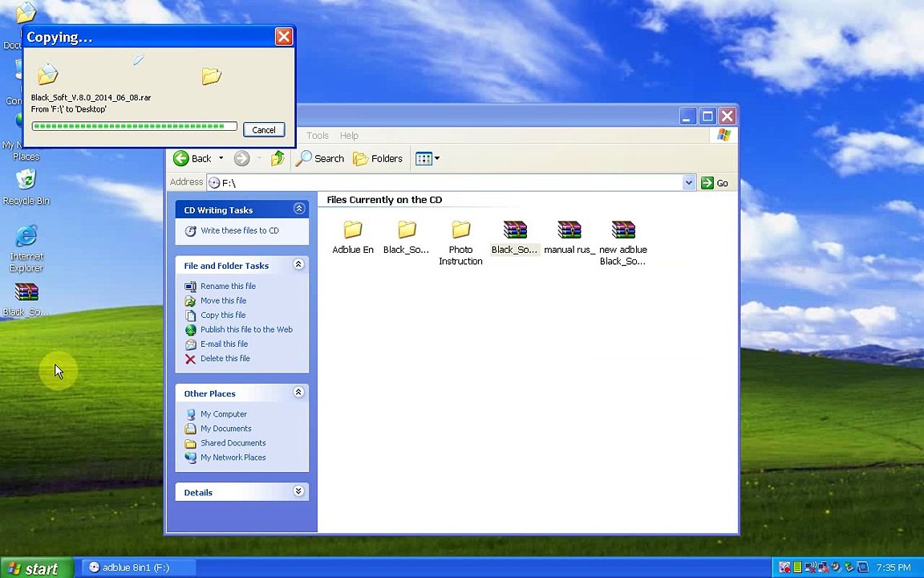Viewport: 924px width, 578px height.
Task: Click the Back toolbar button
Action: [x=192, y=158]
